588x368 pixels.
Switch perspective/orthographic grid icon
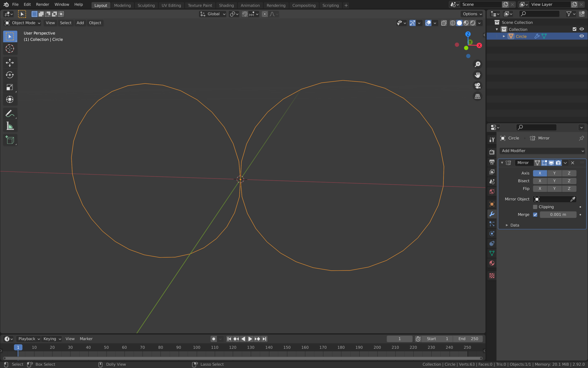pyautogui.click(x=477, y=97)
